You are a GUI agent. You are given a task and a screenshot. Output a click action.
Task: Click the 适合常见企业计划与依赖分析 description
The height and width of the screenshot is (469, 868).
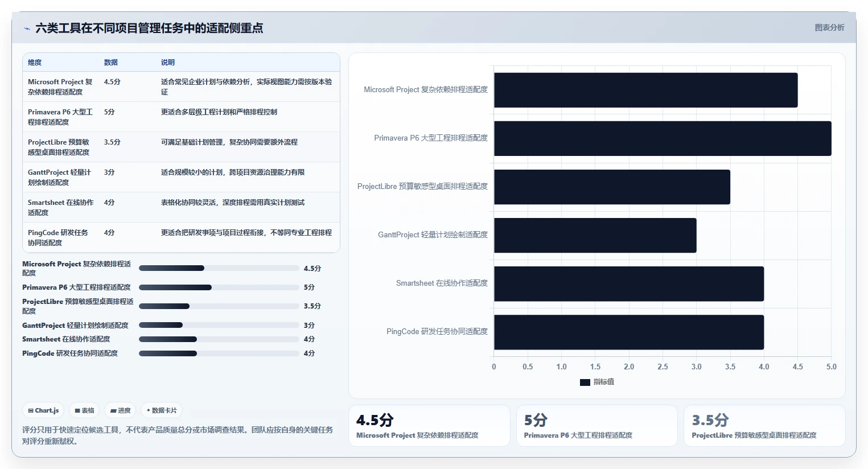click(246, 87)
